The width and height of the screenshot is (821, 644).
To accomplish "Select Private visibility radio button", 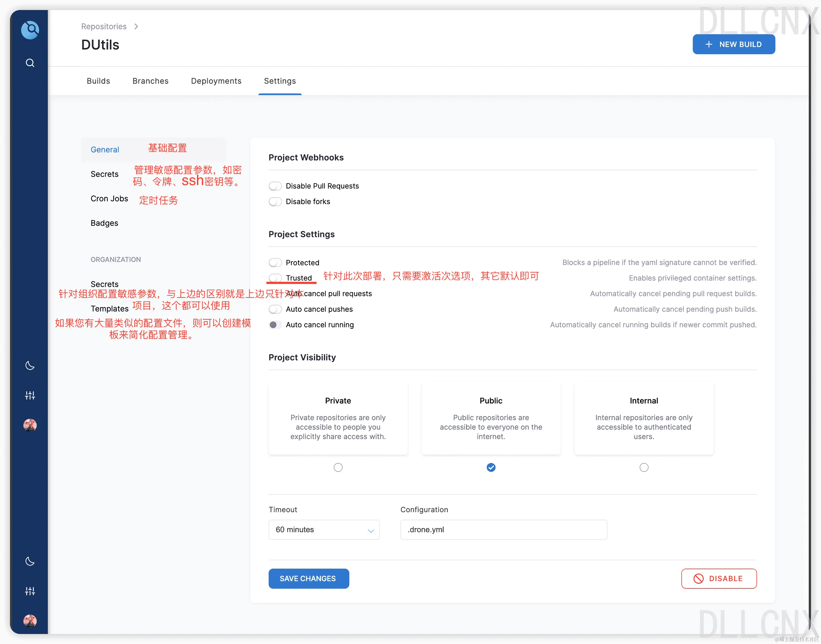I will [x=338, y=467].
